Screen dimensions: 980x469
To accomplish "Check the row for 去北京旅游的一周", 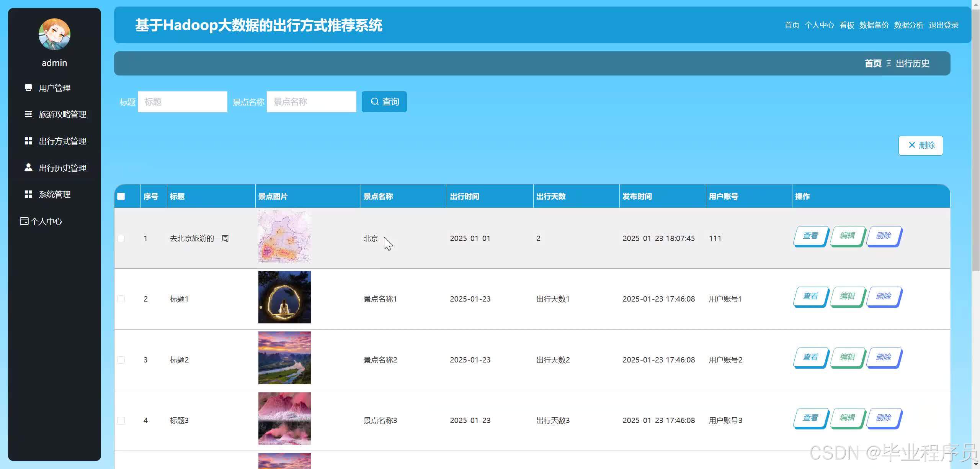I will coord(121,238).
